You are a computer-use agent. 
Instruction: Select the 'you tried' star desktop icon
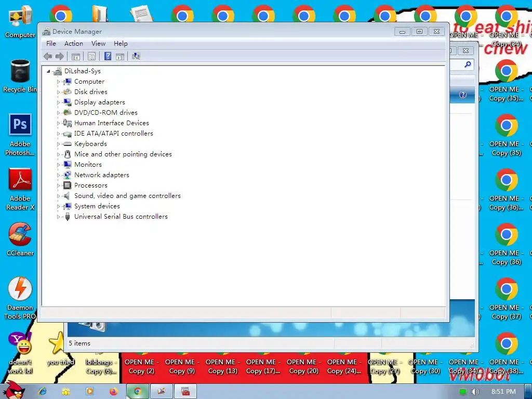pos(60,350)
